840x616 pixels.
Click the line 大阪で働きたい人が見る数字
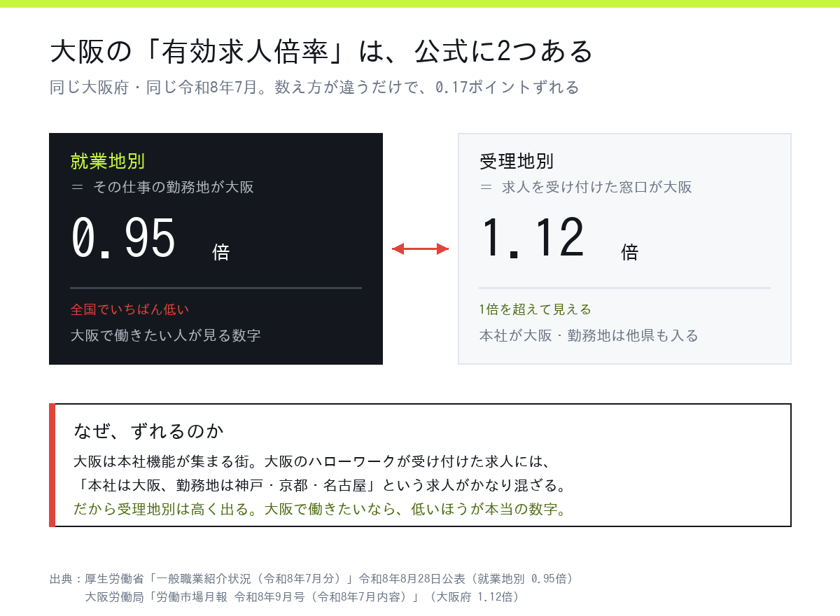(165, 335)
